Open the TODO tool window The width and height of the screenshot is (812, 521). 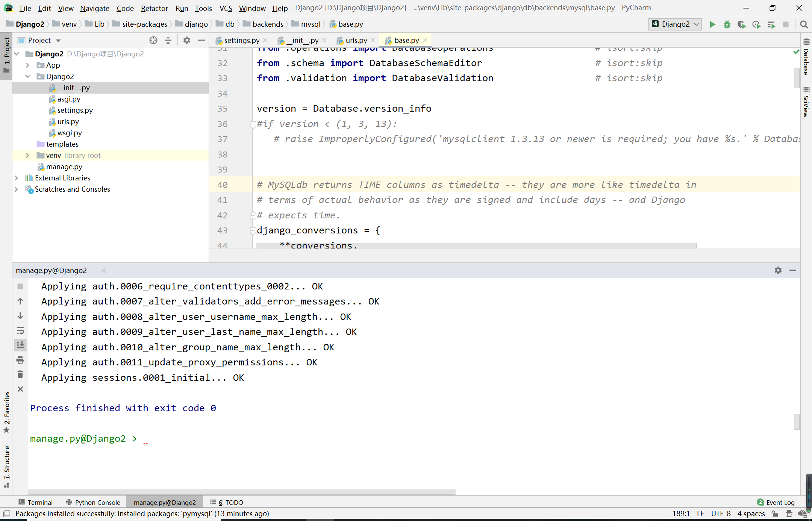[x=227, y=503]
